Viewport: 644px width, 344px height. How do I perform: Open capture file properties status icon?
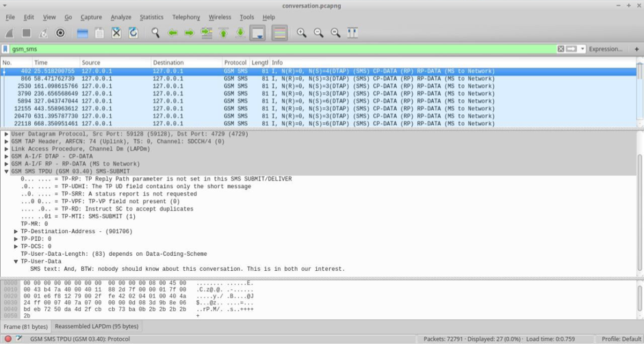(19, 339)
